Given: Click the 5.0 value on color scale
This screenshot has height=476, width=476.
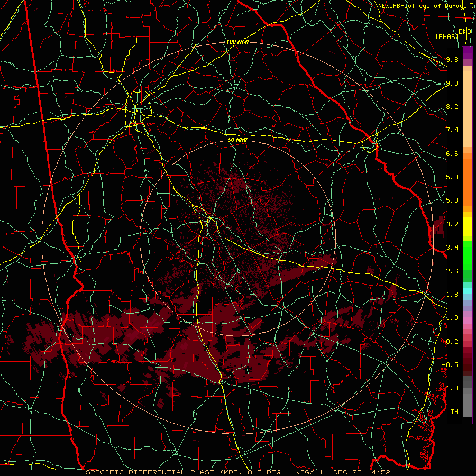Looking at the screenshot, I should tap(452, 200).
